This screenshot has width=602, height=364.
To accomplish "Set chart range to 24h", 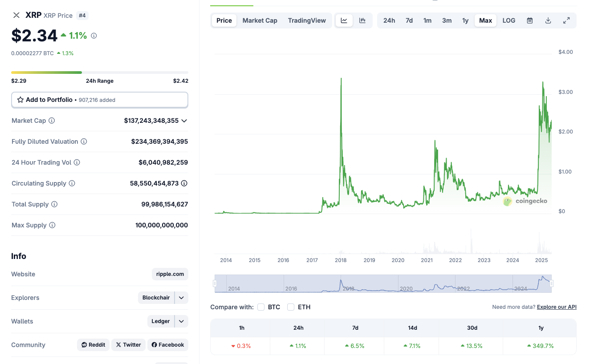I will (389, 20).
